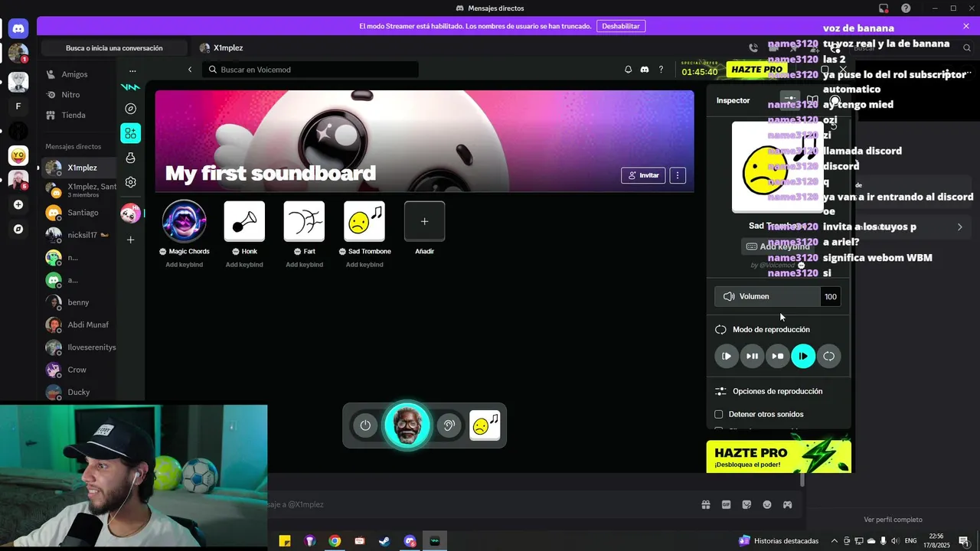Select the play/pause playback mode
980x551 pixels.
pyautogui.click(x=752, y=356)
